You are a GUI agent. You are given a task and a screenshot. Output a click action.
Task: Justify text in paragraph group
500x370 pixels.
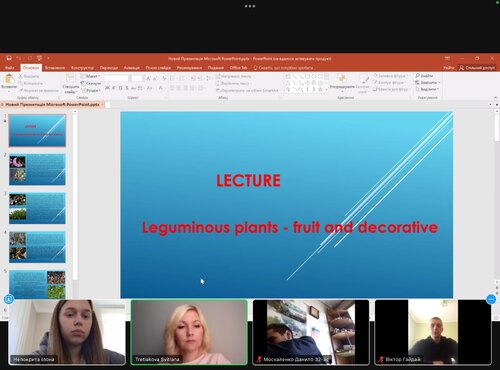coord(192,88)
